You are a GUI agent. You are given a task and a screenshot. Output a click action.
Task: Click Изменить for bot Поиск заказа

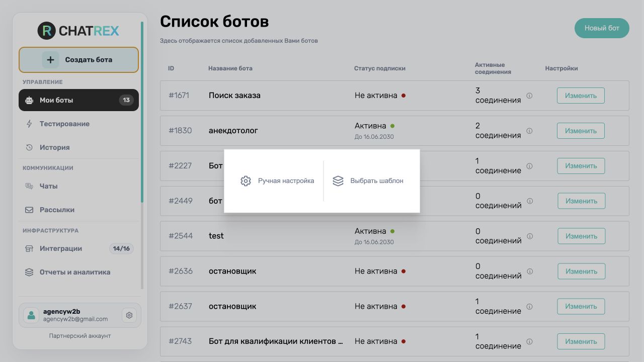tap(581, 96)
